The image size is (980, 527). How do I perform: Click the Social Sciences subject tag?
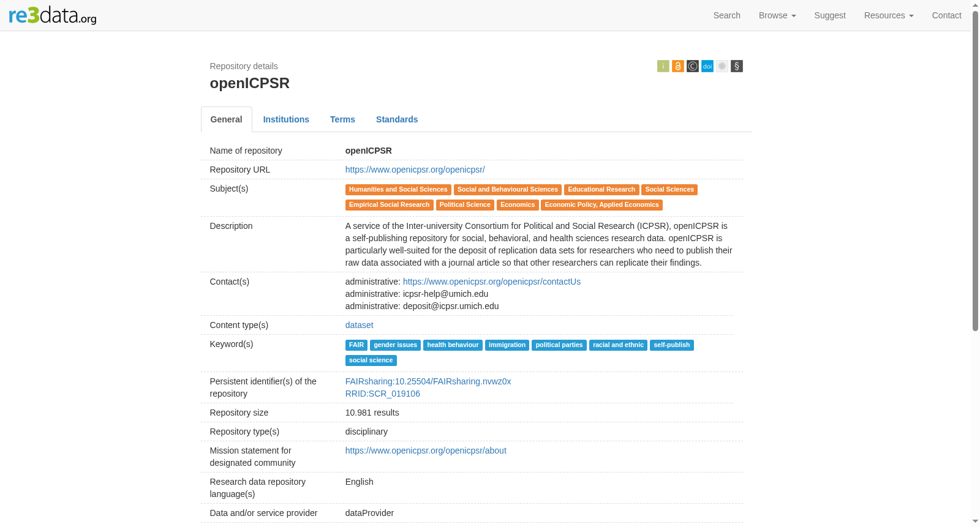click(x=669, y=190)
